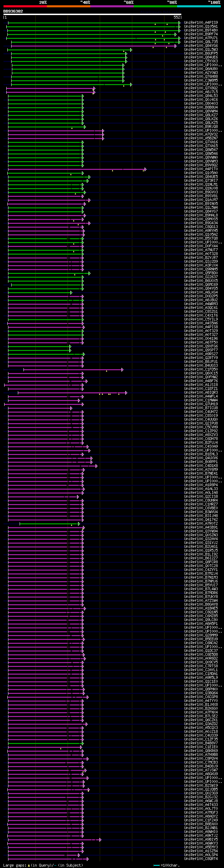Select the UniRef100_B9RJQ8 label
This screenshot has width=224, height=868.
pos(201,127)
